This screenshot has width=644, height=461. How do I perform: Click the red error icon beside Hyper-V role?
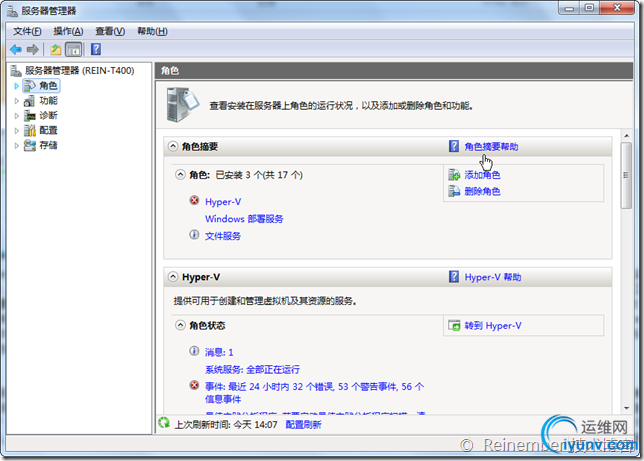coord(194,201)
